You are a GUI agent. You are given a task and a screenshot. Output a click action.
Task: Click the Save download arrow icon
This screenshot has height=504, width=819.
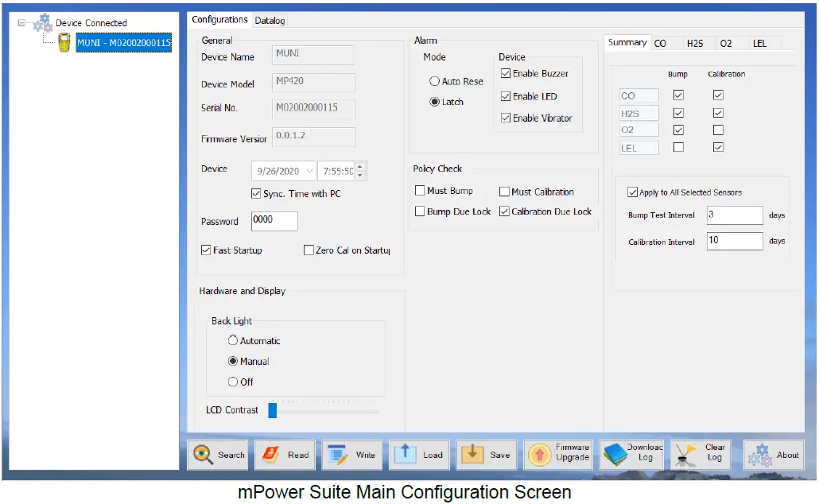[x=472, y=454]
